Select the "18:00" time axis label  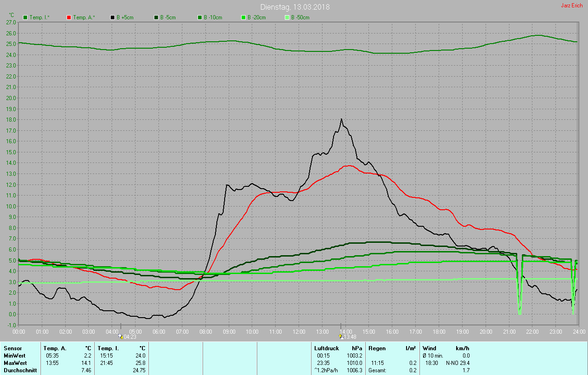pos(439,331)
